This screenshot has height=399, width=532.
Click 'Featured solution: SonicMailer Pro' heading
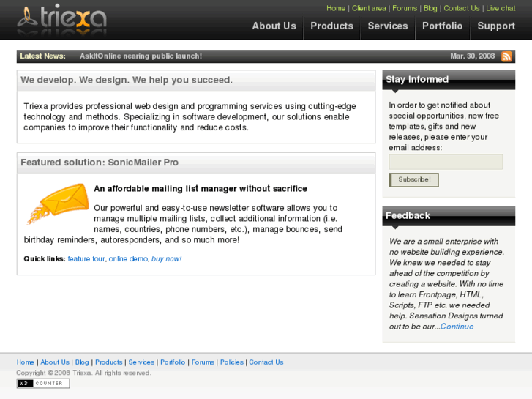point(100,163)
